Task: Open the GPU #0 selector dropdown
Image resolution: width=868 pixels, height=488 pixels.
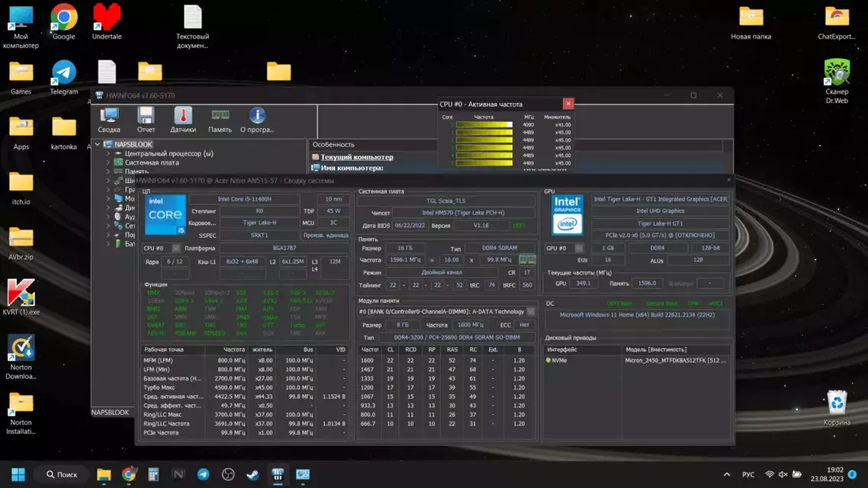Action: (x=579, y=248)
